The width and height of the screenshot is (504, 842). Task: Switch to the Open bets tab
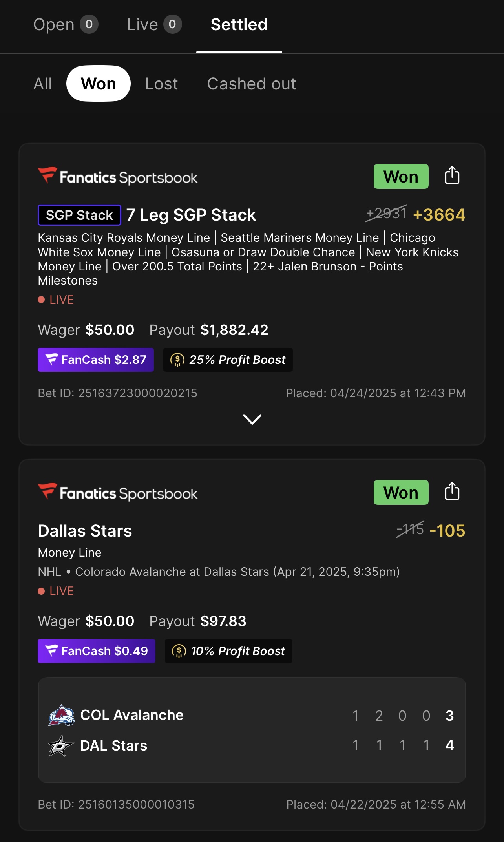[65, 25]
